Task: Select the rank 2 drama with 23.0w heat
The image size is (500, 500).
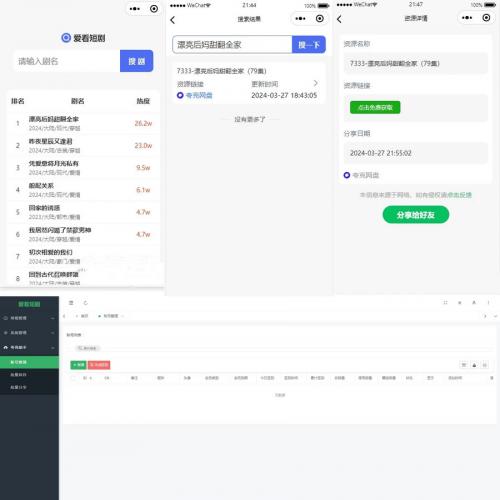Action: coord(83,146)
